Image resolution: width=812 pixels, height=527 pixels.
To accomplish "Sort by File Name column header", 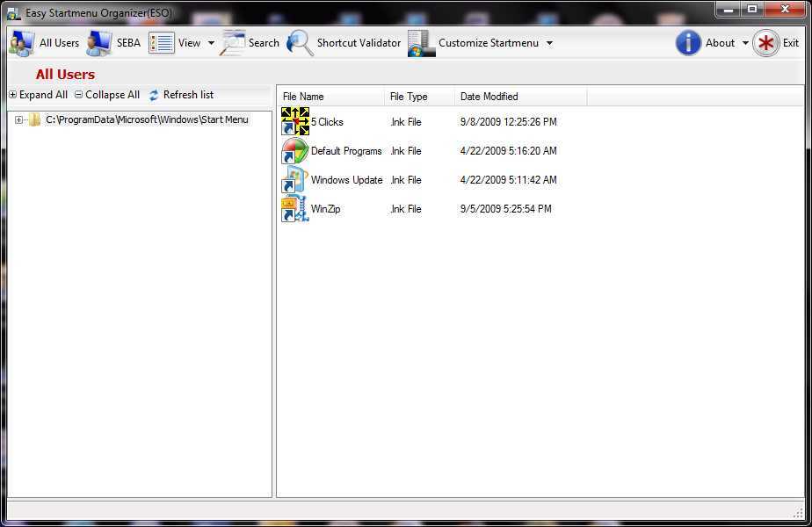I will (331, 97).
